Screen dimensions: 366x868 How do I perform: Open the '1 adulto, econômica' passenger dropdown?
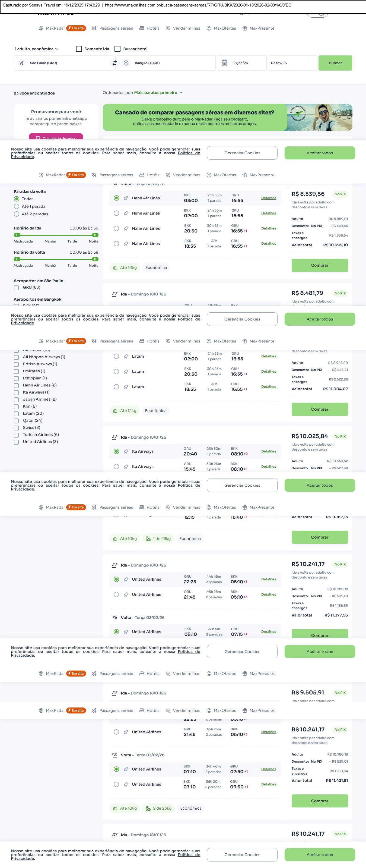[x=36, y=49]
